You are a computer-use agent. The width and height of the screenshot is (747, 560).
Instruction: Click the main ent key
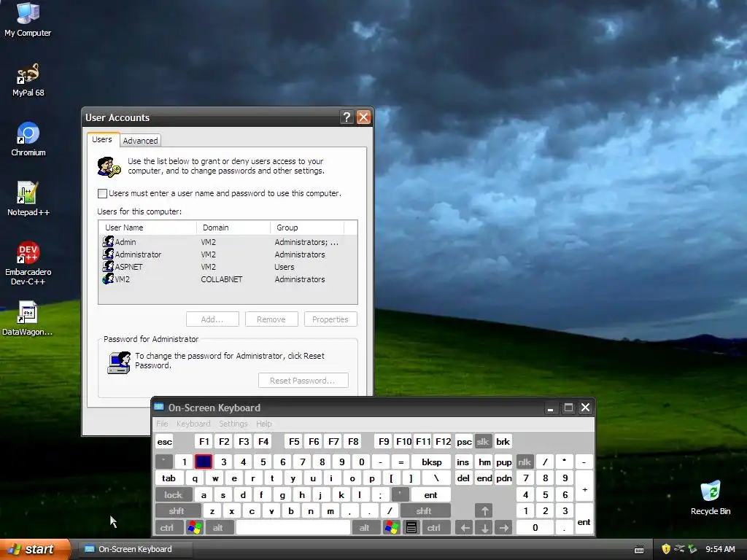(x=430, y=495)
